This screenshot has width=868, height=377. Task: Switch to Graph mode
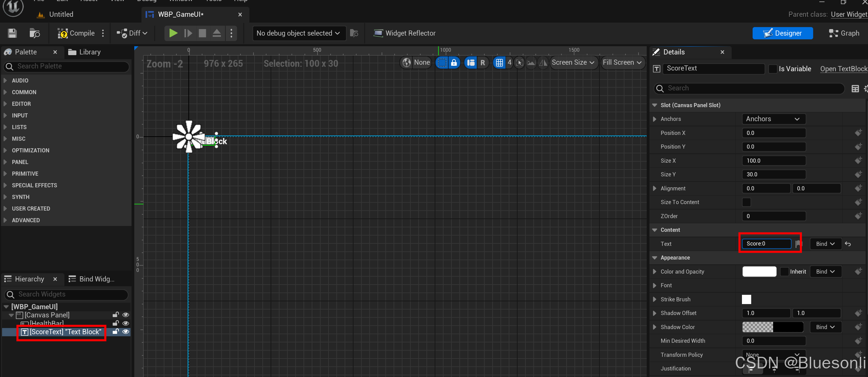coord(844,33)
